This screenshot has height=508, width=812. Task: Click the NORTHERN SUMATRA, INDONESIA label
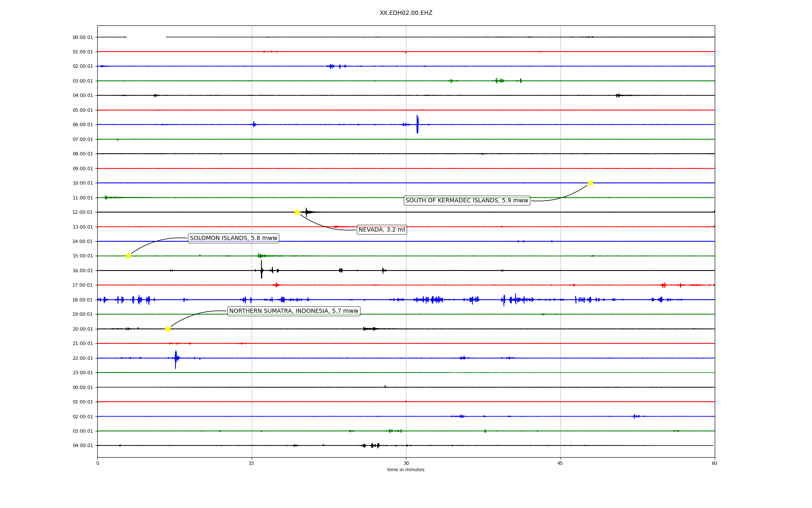point(294,311)
